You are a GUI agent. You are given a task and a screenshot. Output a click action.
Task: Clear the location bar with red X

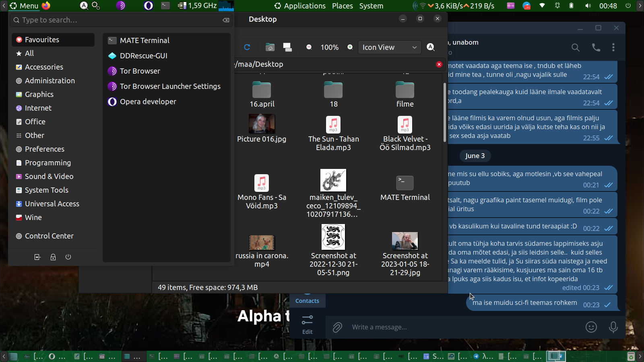439,64
